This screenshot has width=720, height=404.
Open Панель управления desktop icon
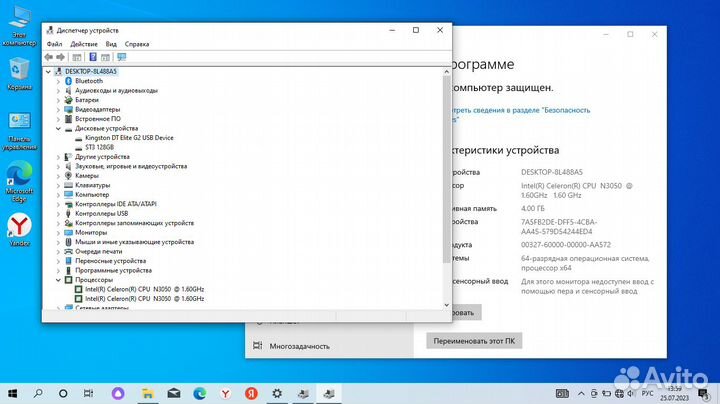pyautogui.click(x=19, y=131)
